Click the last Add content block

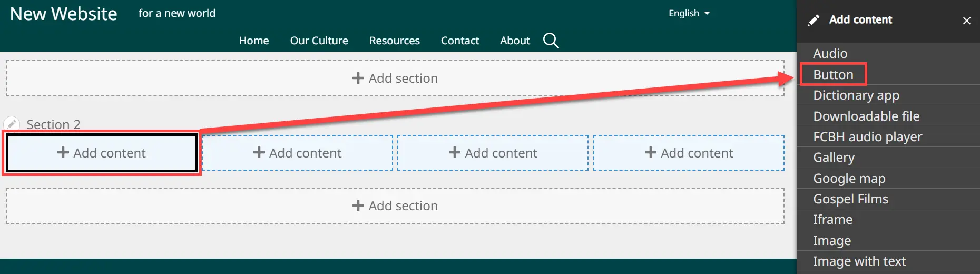(x=689, y=153)
